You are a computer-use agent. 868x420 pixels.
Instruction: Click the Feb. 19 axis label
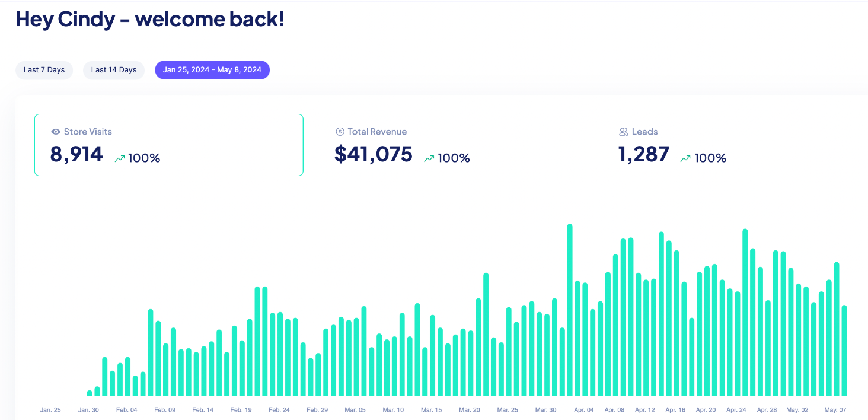(x=241, y=410)
